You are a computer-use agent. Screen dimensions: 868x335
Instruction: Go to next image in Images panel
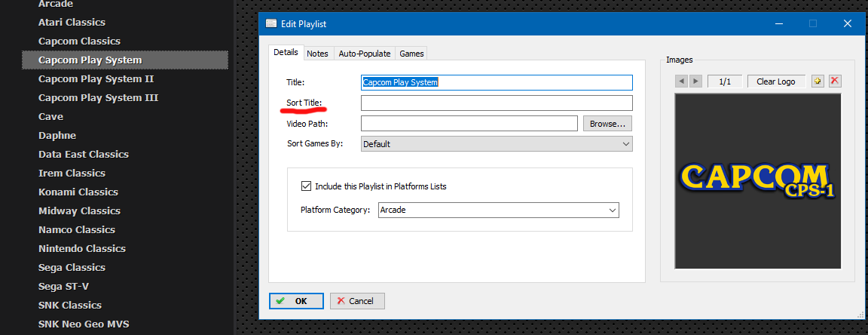point(696,81)
